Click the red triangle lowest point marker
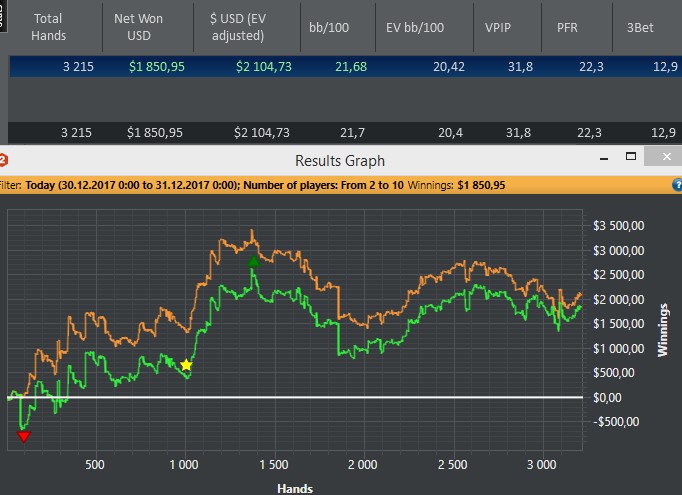Viewport: 682px width, 495px height. click(x=24, y=437)
